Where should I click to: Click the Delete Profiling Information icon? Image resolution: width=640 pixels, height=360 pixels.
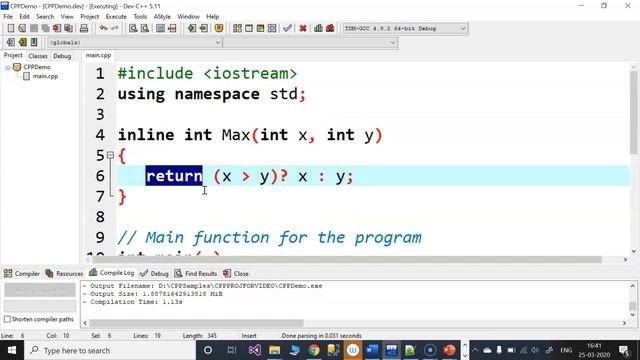(x=330, y=28)
